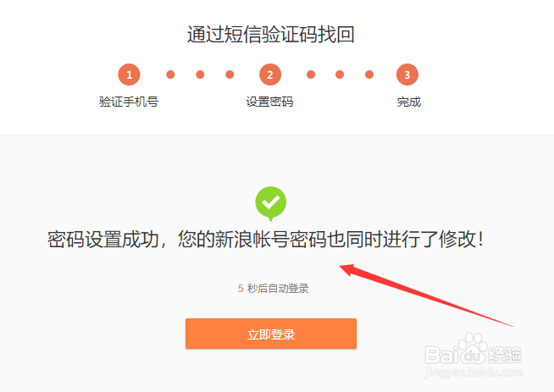Image resolution: width=554 pixels, height=392 pixels.
Task: Select the 验证手机号 step label
Action: pos(129,102)
